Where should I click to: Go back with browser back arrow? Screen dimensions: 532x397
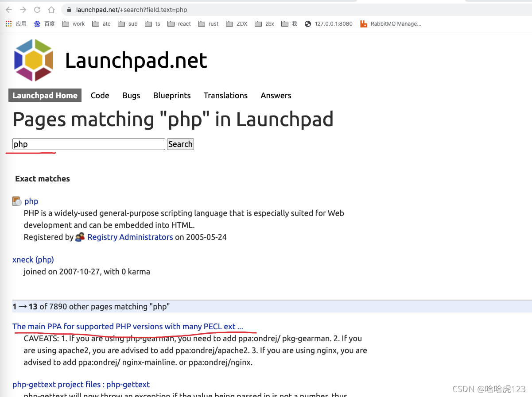tap(9, 10)
